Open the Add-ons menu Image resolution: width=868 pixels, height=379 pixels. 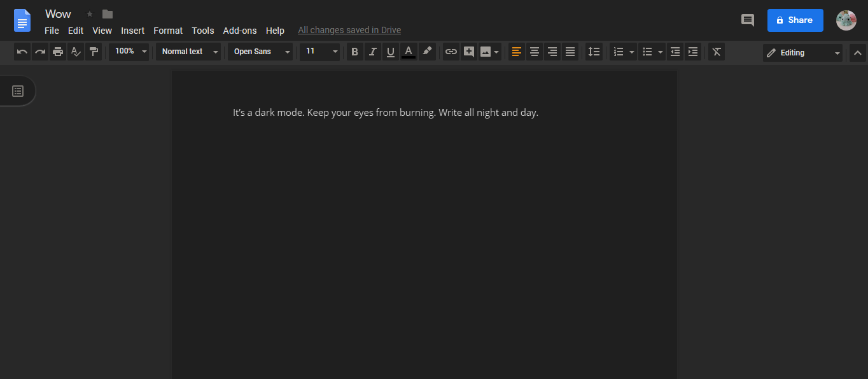(240, 31)
